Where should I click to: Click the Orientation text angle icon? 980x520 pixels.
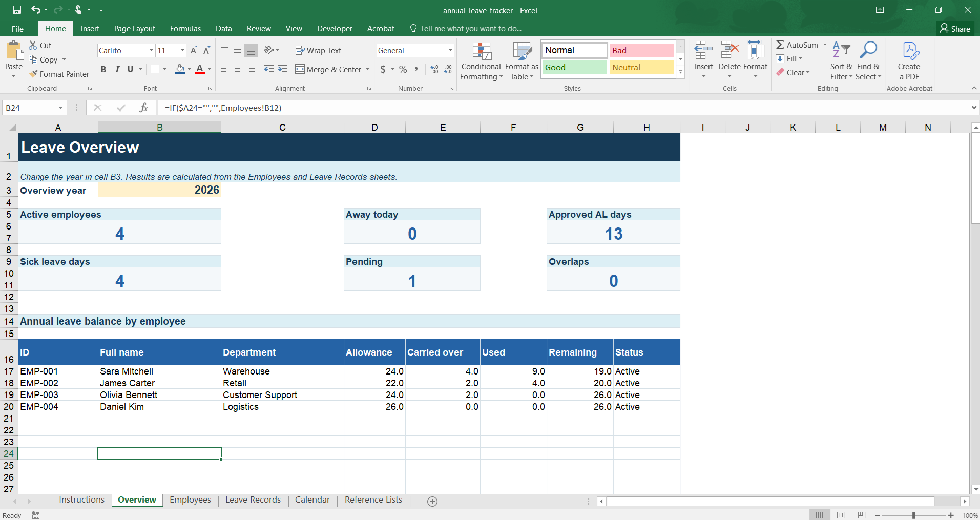click(x=269, y=50)
